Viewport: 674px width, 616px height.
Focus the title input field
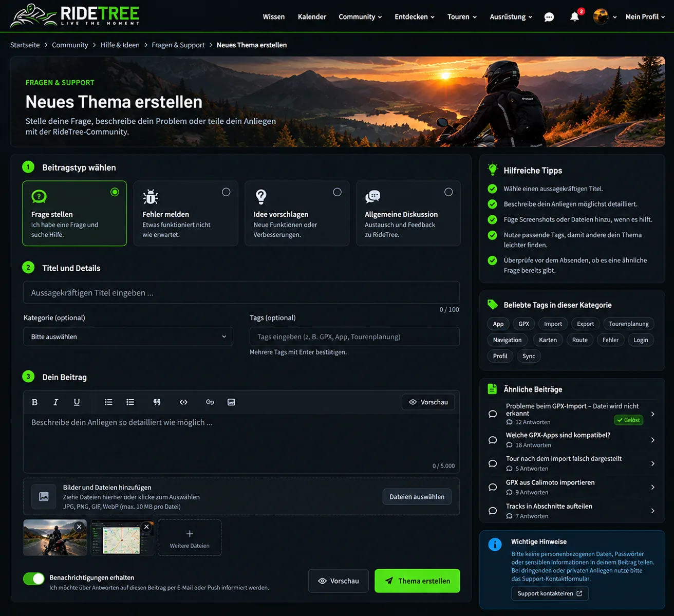[x=241, y=293]
